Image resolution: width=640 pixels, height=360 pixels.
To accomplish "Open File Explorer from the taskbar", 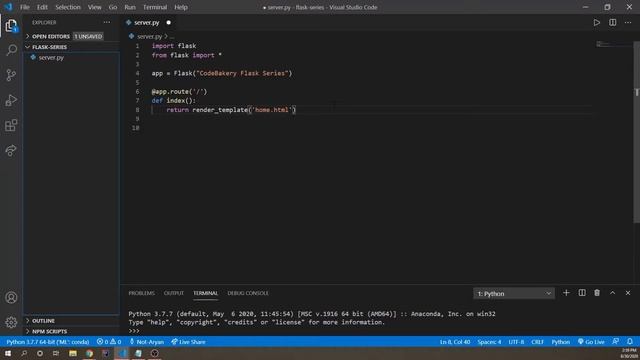I will (73, 353).
